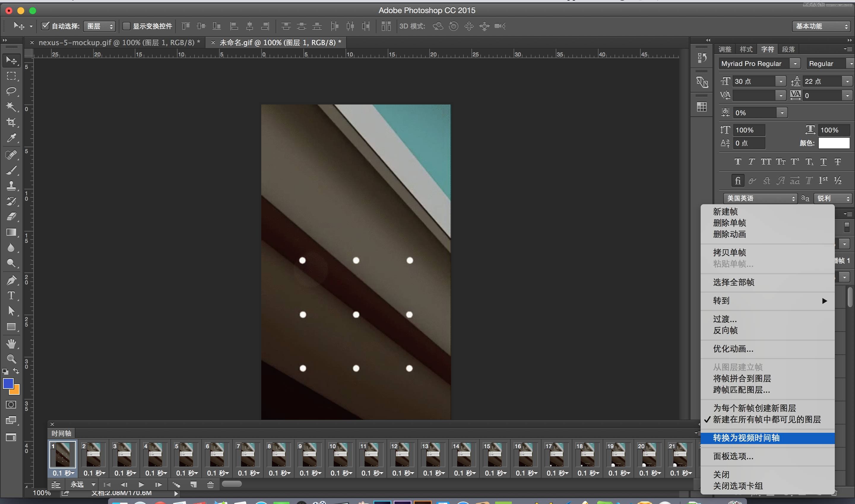Duplicate selected frames in timeline
The image size is (855, 504).
tap(193, 485)
